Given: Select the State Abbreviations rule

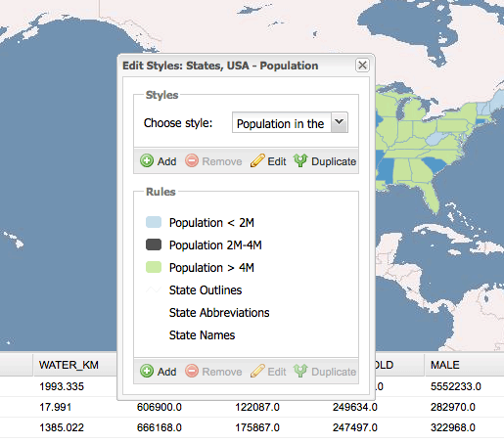Looking at the screenshot, I should [x=219, y=313].
